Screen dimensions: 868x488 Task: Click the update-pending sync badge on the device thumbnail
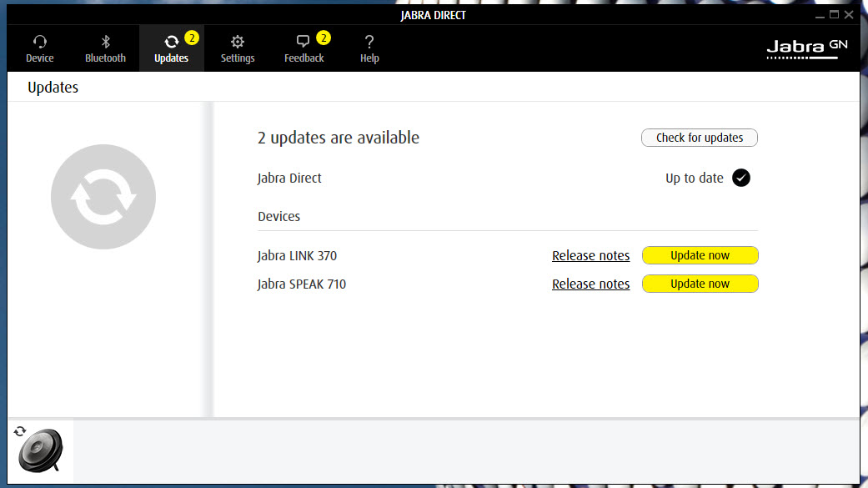pyautogui.click(x=20, y=431)
